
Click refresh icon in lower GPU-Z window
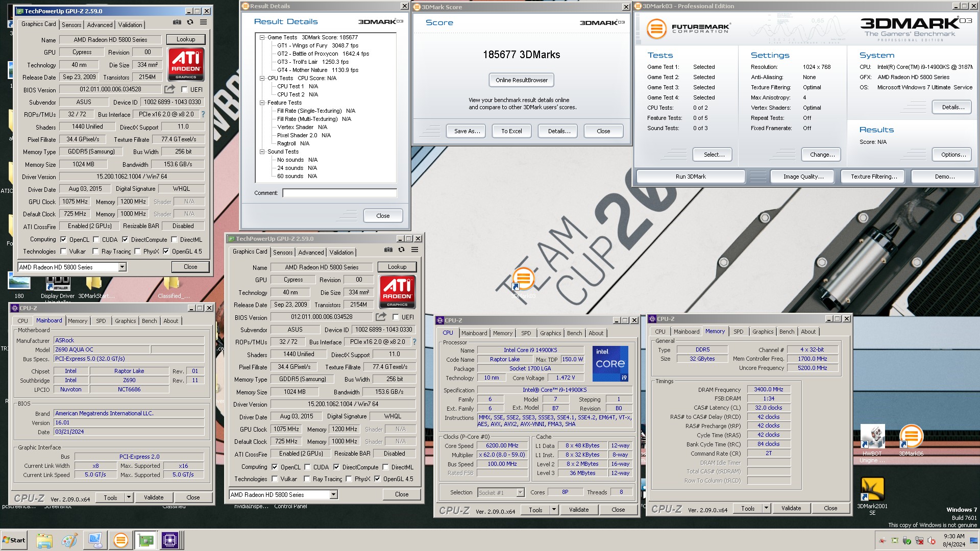pos(402,250)
